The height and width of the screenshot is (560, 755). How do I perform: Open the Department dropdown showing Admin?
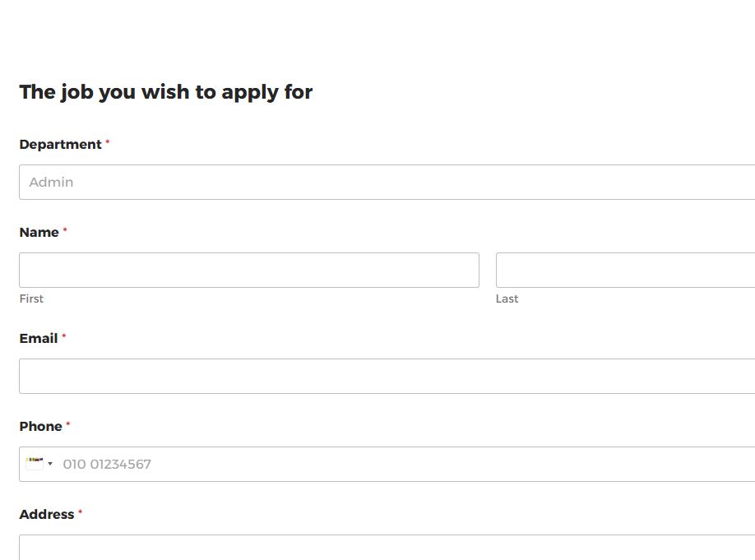(387, 182)
